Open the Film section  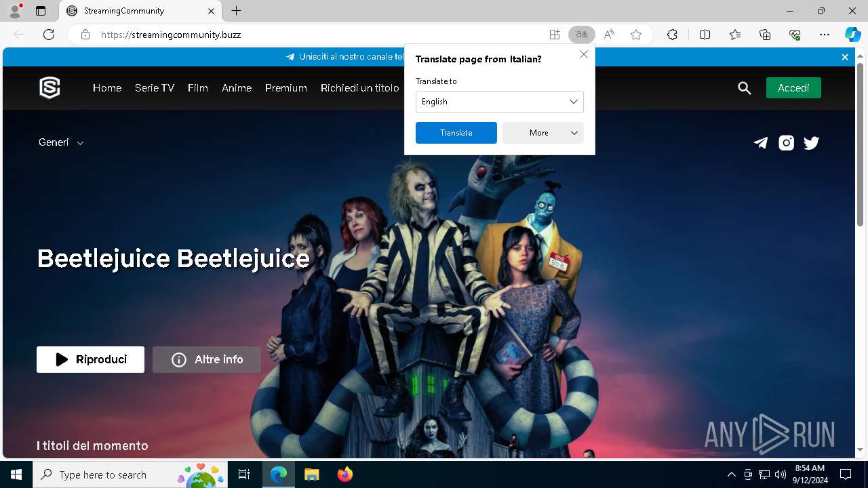[x=198, y=88]
